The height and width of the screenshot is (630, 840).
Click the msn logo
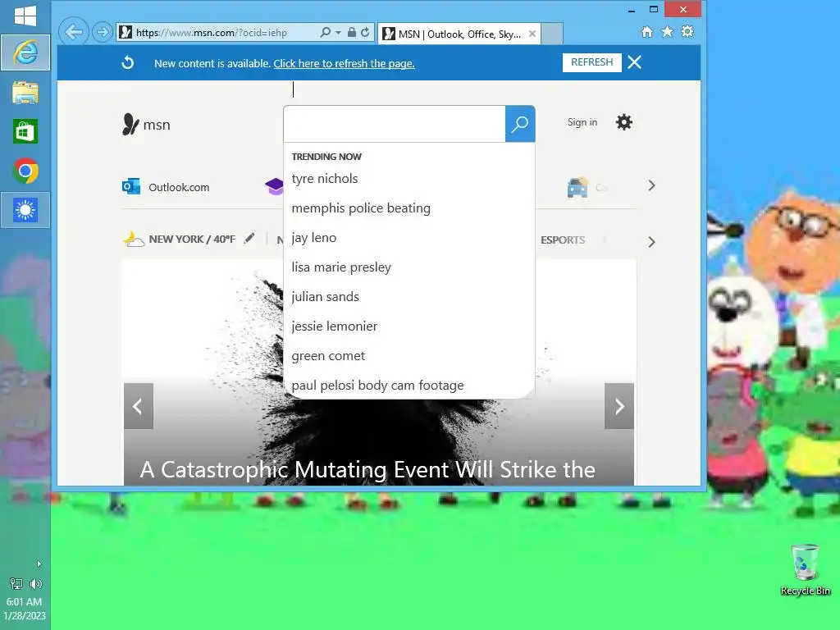[x=146, y=125]
